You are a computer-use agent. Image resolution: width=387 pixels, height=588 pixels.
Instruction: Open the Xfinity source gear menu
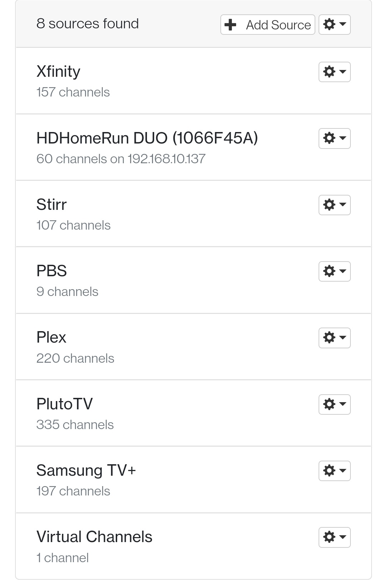click(334, 72)
